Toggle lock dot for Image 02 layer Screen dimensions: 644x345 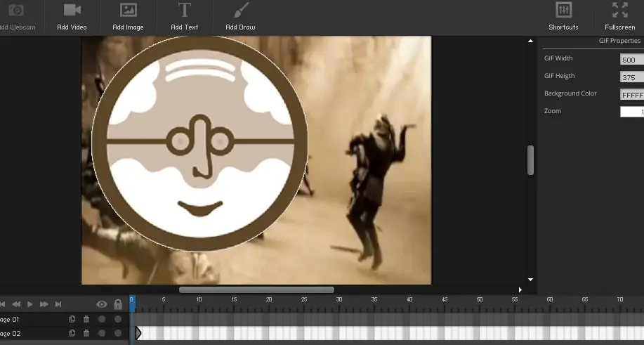(118, 333)
